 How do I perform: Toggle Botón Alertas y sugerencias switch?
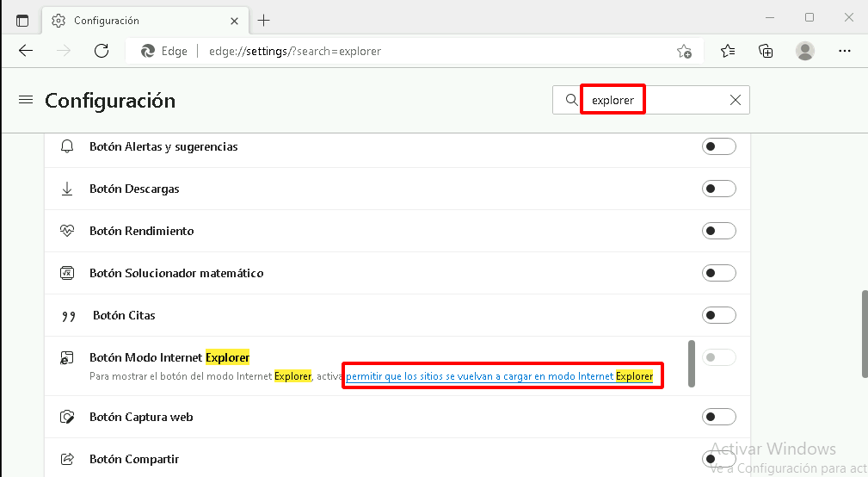click(718, 147)
